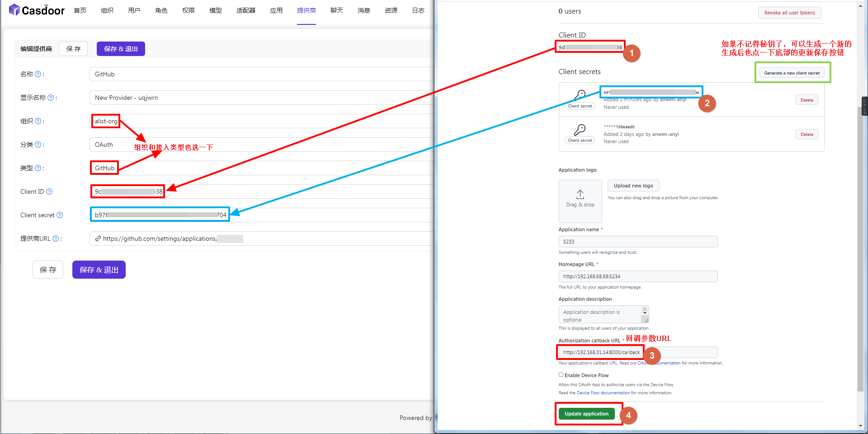Screen dimensions: 868x434
Task: Click key icon of second client secret
Action: 580,130
